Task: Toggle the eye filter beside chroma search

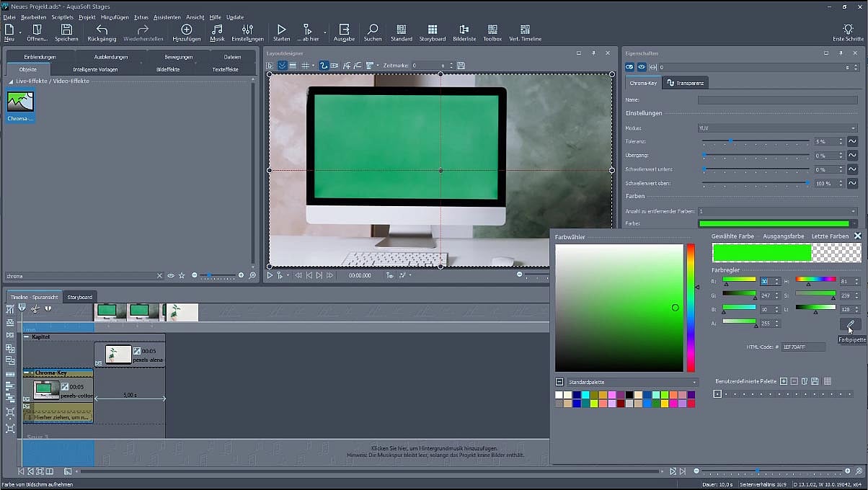Action: click(171, 275)
